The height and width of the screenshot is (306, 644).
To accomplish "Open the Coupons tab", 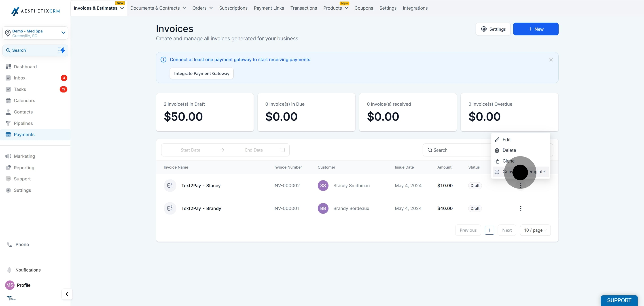I will click(364, 8).
